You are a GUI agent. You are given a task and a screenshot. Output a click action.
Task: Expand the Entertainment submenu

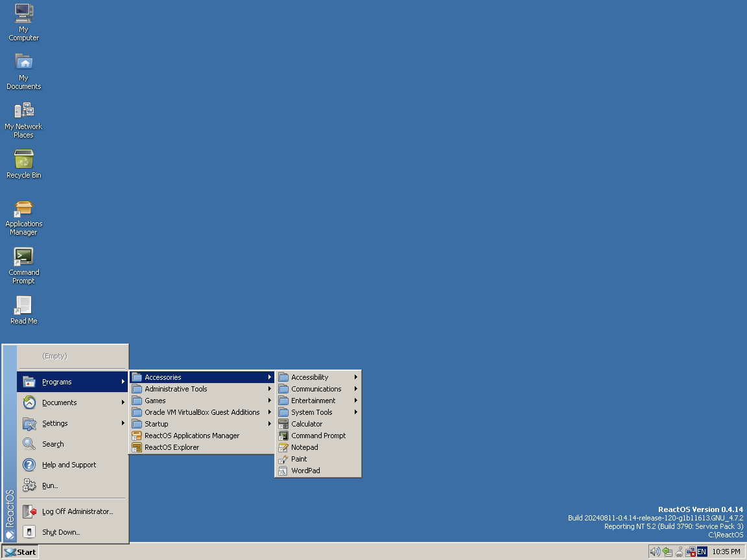click(x=318, y=401)
